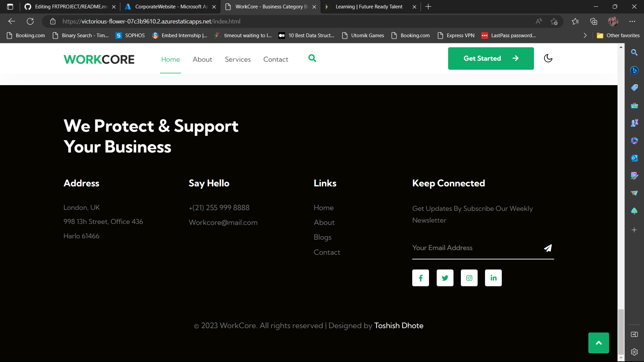Open Outlook from the Edge sidebar
Viewport: 644px width, 362px height.
(x=635, y=158)
